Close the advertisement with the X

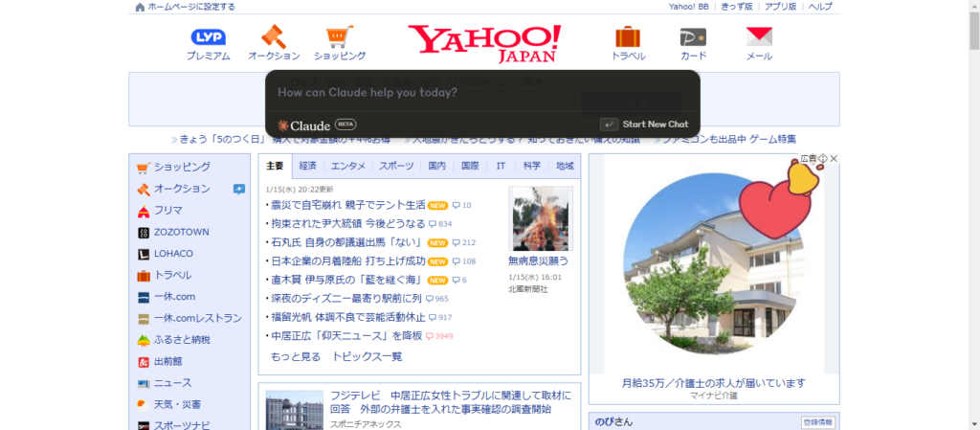834,159
